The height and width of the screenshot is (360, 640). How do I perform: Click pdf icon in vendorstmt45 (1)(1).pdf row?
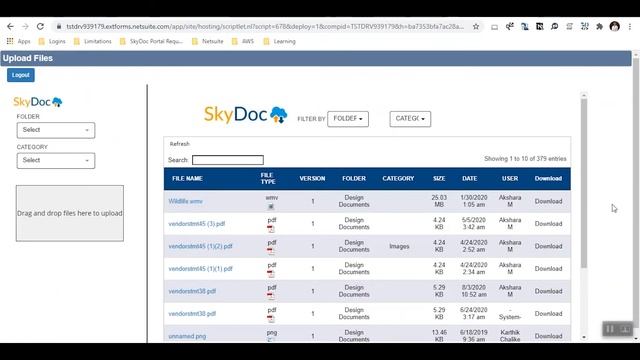click(x=271, y=274)
